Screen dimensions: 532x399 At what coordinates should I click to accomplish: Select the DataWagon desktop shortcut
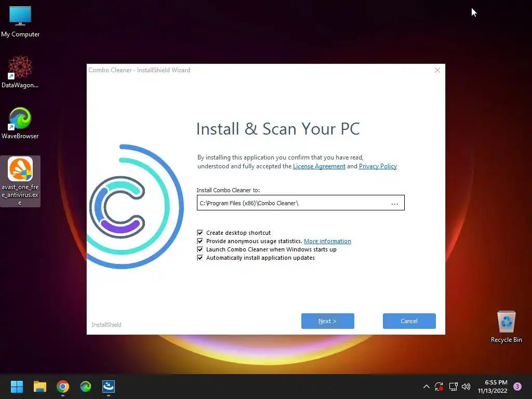coord(20,72)
